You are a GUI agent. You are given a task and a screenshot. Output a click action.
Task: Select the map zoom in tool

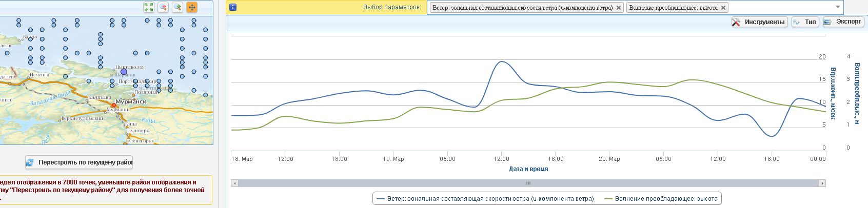(177, 7)
